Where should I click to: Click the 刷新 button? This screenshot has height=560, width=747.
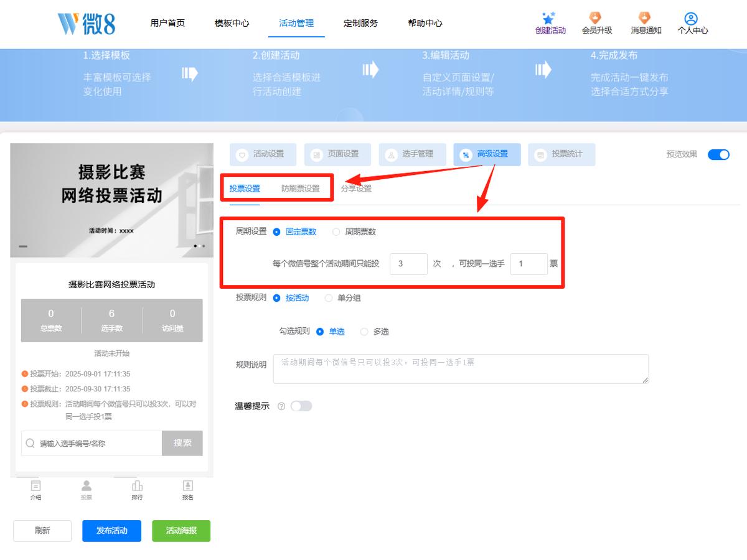(x=42, y=531)
